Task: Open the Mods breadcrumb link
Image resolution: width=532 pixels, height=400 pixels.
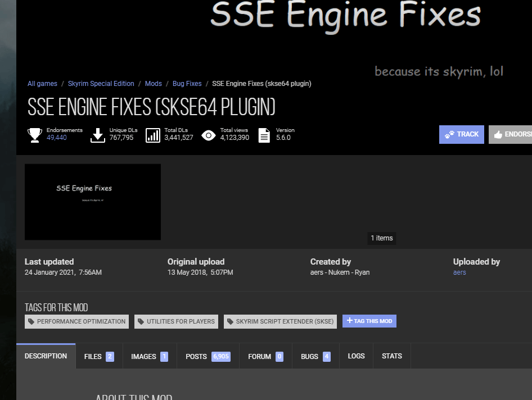Action: [154, 83]
